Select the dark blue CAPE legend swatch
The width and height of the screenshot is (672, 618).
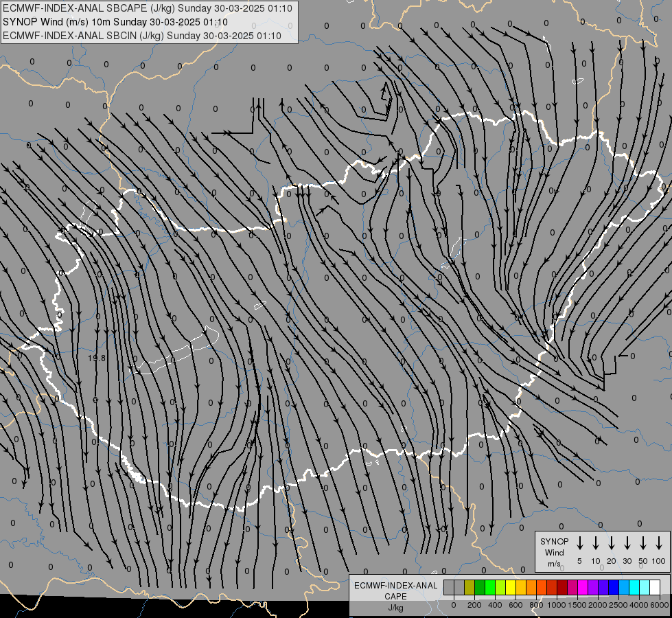point(613,587)
